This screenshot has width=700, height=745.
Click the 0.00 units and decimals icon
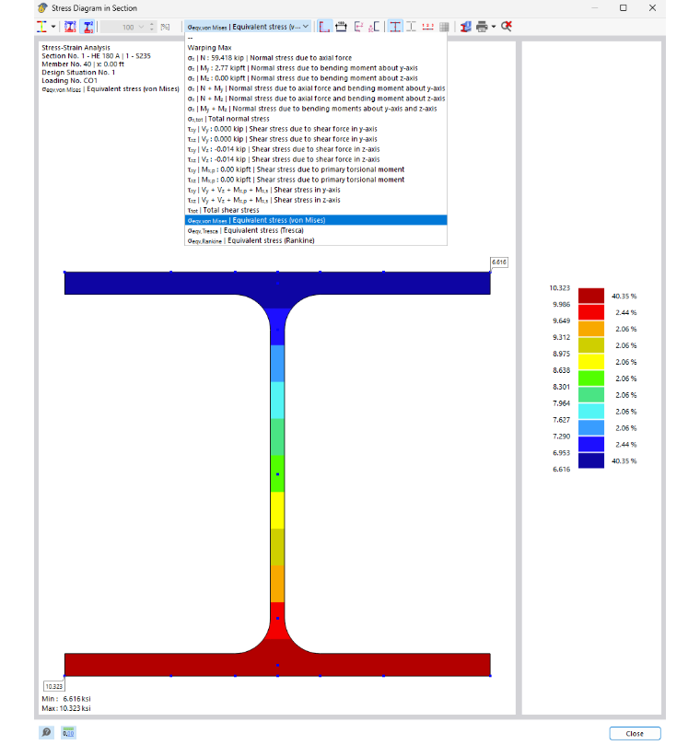68,733
